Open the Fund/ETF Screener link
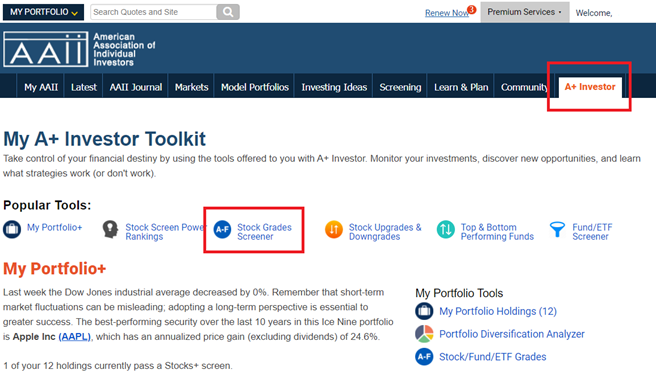 point(592,232)
